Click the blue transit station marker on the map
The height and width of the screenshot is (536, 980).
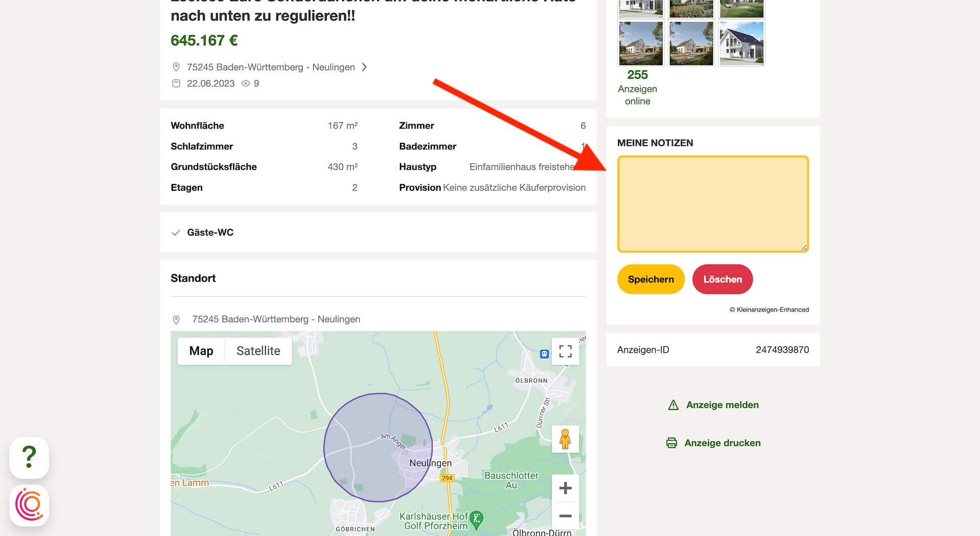pos(544,354)
